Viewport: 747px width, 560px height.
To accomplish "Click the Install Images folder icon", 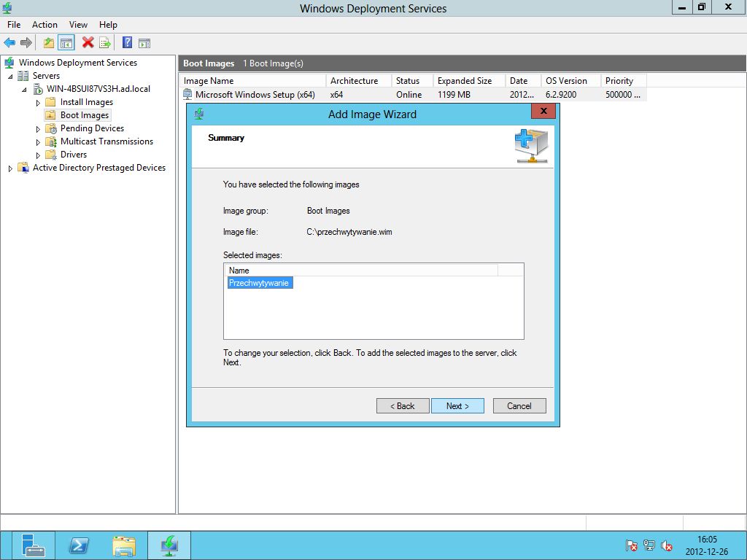I will pos(50,102).
